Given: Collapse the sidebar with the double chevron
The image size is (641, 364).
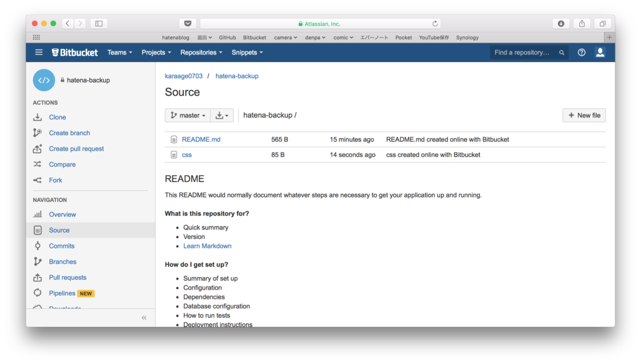Looking at the screenshot, I should [x=144, y=318].
